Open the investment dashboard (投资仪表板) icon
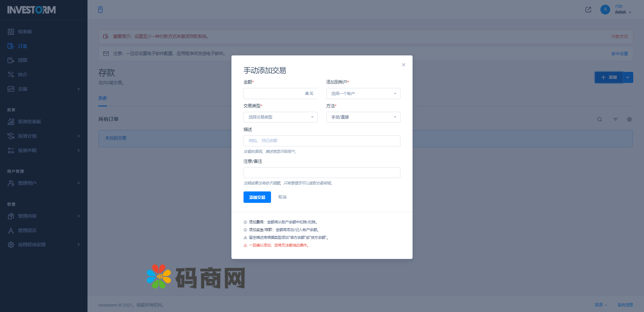Viewport: 644px width, 312px height. pyautogui.click(x=11, y=122)
